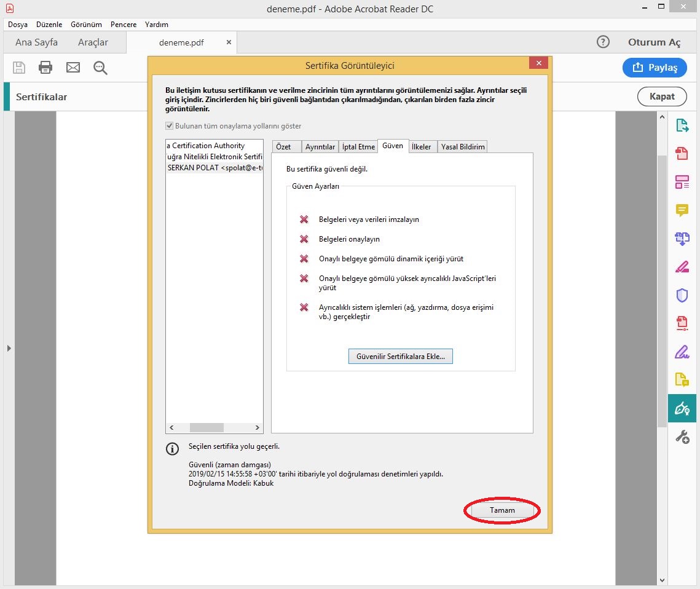This screenshot has width=700, height=589.
Task: Click the Tamam button
Action: pos(502,510)
